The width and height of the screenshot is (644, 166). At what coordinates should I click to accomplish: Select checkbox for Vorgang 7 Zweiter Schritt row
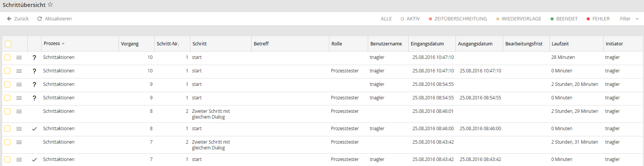click(x=7, y=142)
